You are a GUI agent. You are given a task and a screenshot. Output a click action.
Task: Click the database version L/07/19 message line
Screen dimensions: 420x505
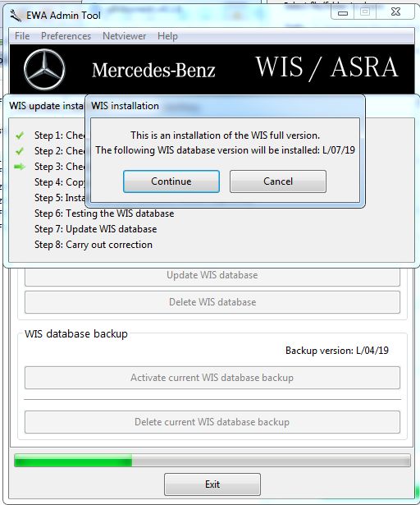point(226,150)
